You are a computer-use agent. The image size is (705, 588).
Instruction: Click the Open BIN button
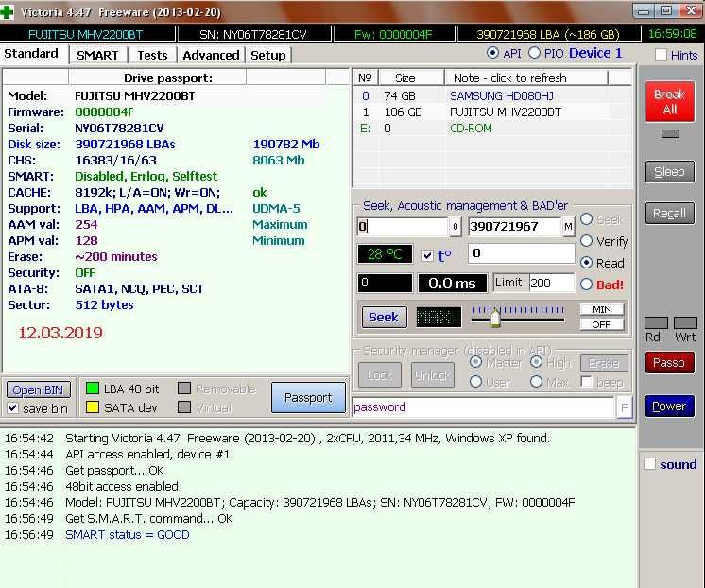tap(38, 389)
